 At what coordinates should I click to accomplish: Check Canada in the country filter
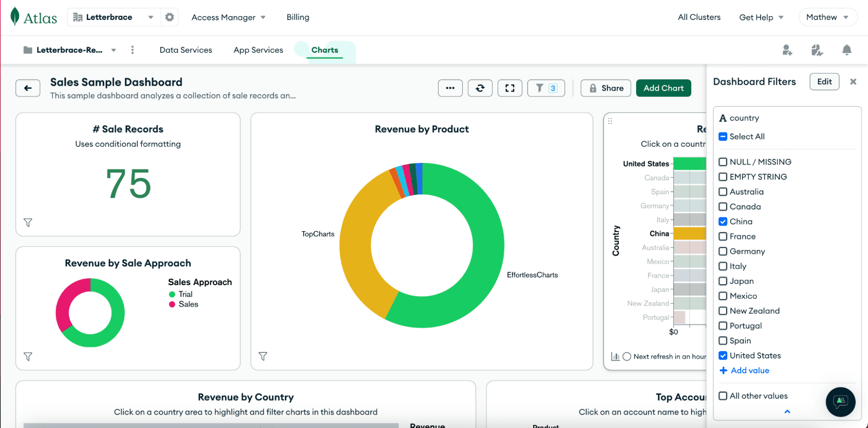click(723, 206)
